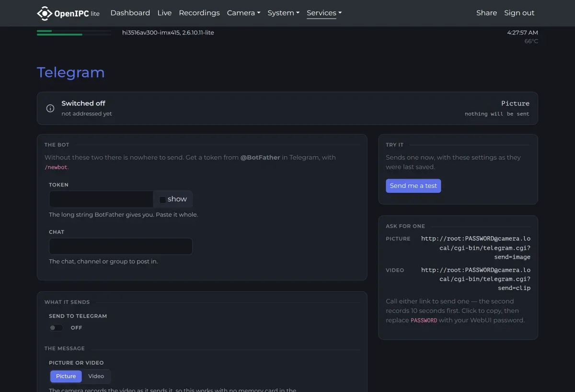The height and width of the screenshot is (392, 575).
Task: Expand the System dropdown menu
Action: (x=283, y=13)
